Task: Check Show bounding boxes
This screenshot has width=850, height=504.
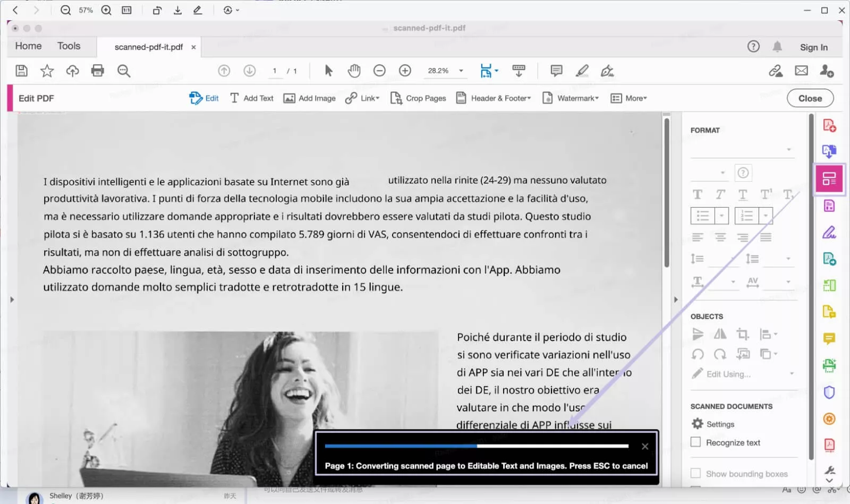Action: tap(696, 473)
